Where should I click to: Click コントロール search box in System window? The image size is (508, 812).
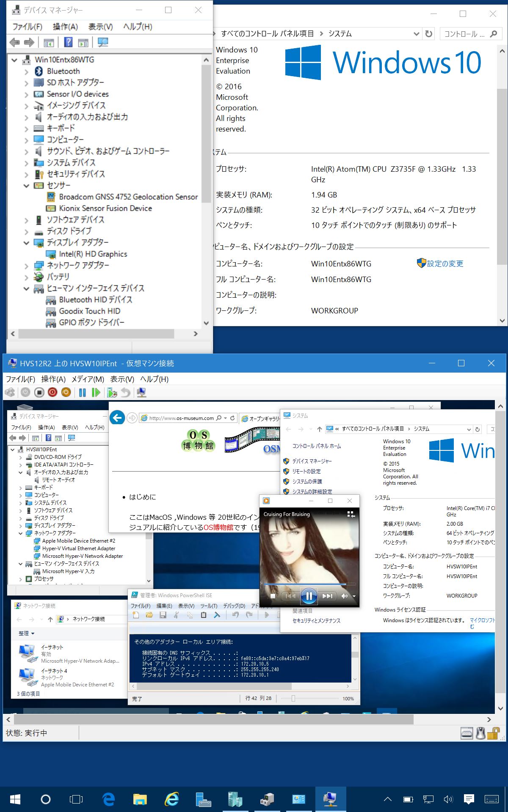pyautogui.click(x=471, y=33)
